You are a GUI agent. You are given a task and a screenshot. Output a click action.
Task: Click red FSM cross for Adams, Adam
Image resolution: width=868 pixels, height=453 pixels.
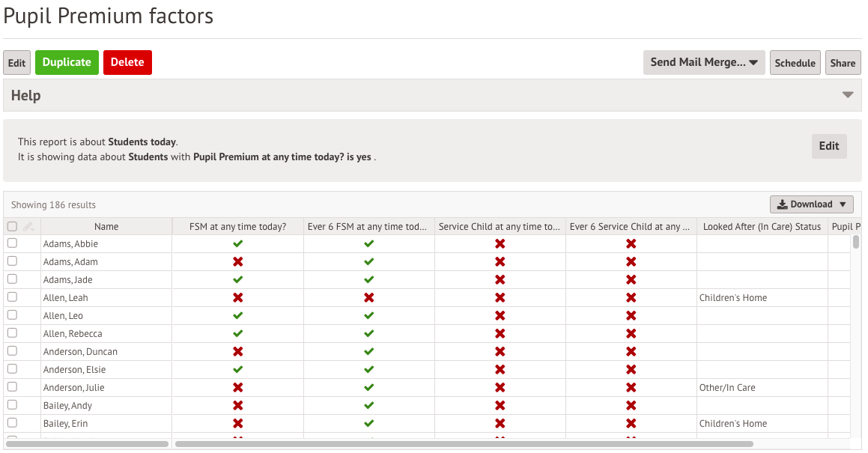(x=238, y=262)
